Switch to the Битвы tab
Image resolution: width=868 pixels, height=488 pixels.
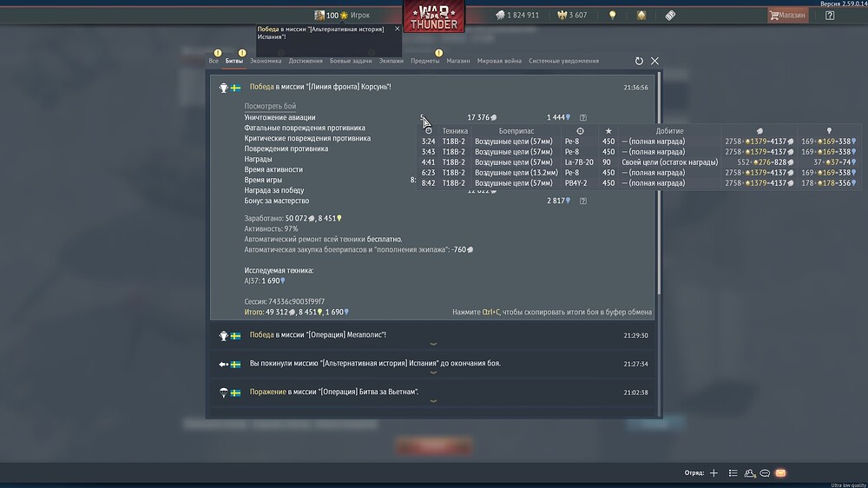click(234, 61)
